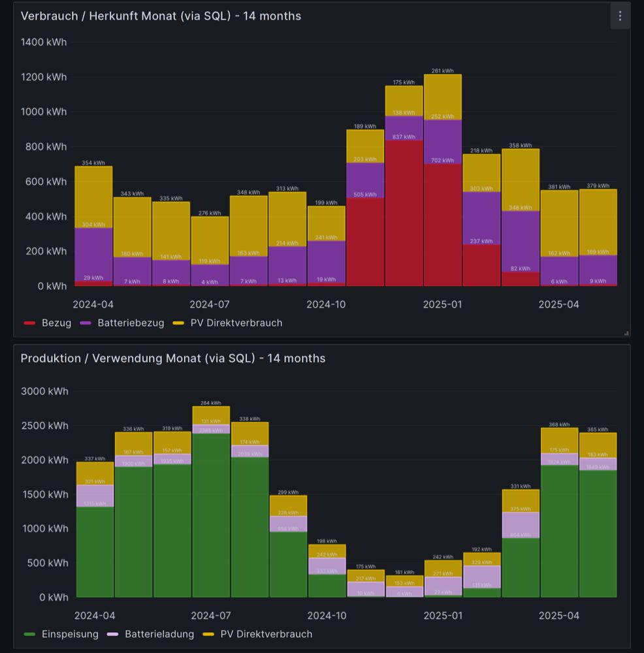The image size is (644, 653).
Task: Click the yellow segment topped with 299 kWh
Action: (x=288, y=506)
